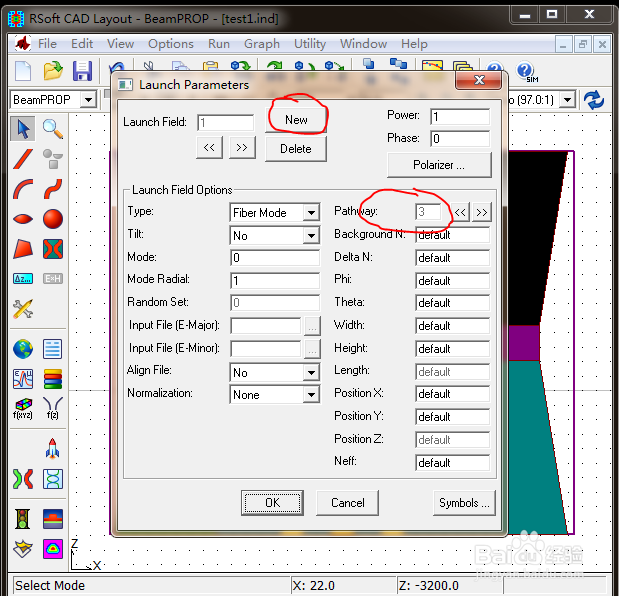619x596 pixels.
Task: Click the Theta field
Action: [452, 303]
